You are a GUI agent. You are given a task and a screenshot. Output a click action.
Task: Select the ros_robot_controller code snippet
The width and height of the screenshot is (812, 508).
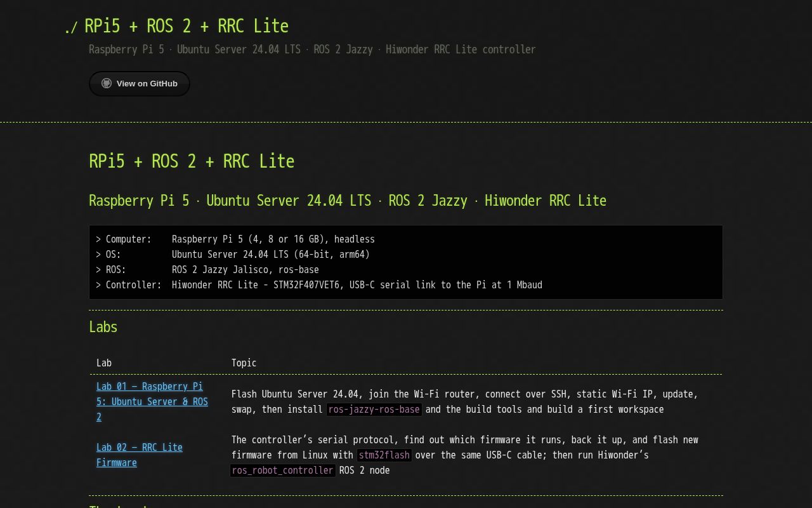pyautogui.click(x=282, y=471)
